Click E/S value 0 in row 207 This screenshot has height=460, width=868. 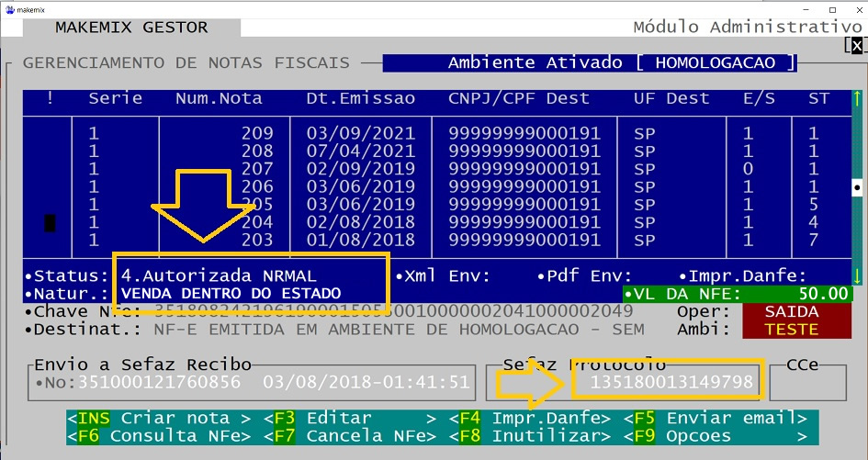(748, 169)
